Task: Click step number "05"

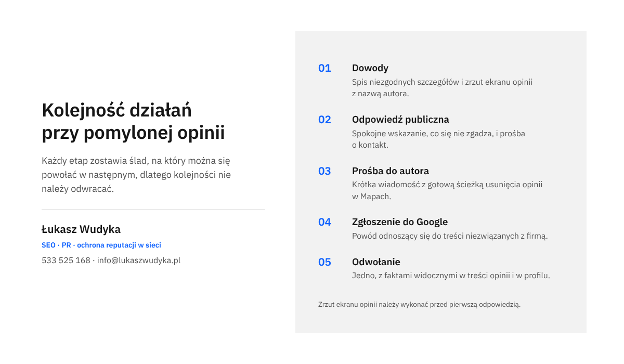Action: (324, 262)
